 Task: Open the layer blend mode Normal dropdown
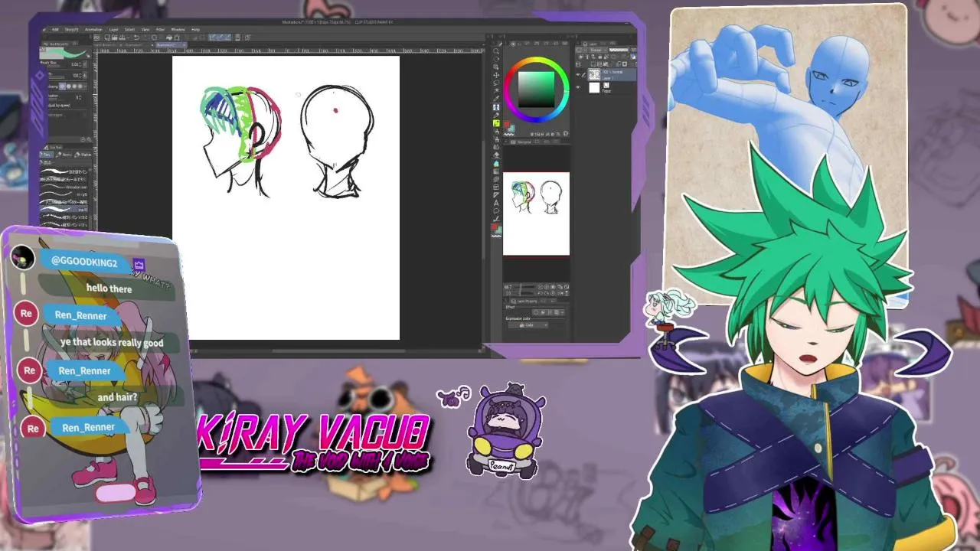coord(597,51)
